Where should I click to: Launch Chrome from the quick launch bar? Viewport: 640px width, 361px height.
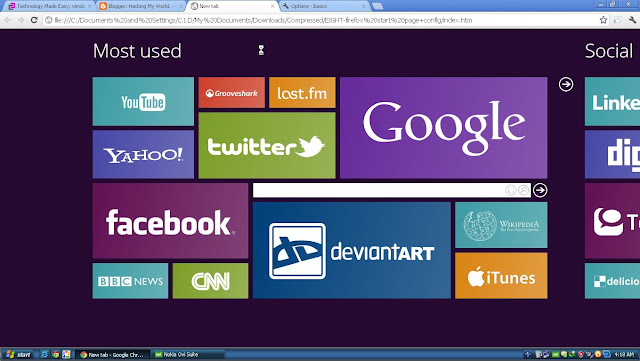[x=56, y=354]
